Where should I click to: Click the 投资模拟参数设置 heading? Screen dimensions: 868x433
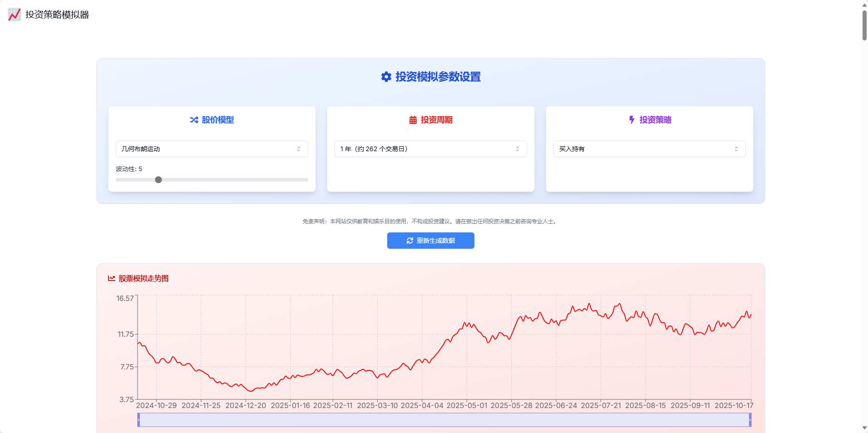pos(438,77)
